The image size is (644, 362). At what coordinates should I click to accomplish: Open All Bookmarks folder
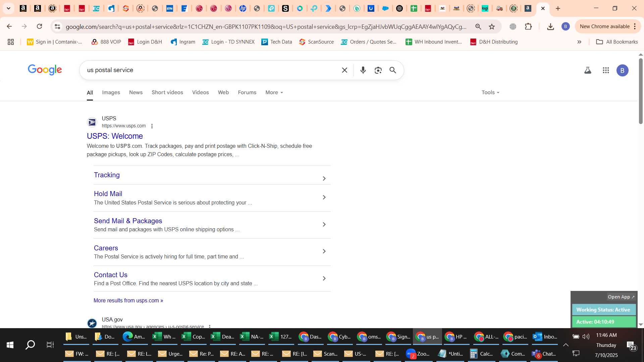pos(617,42)
